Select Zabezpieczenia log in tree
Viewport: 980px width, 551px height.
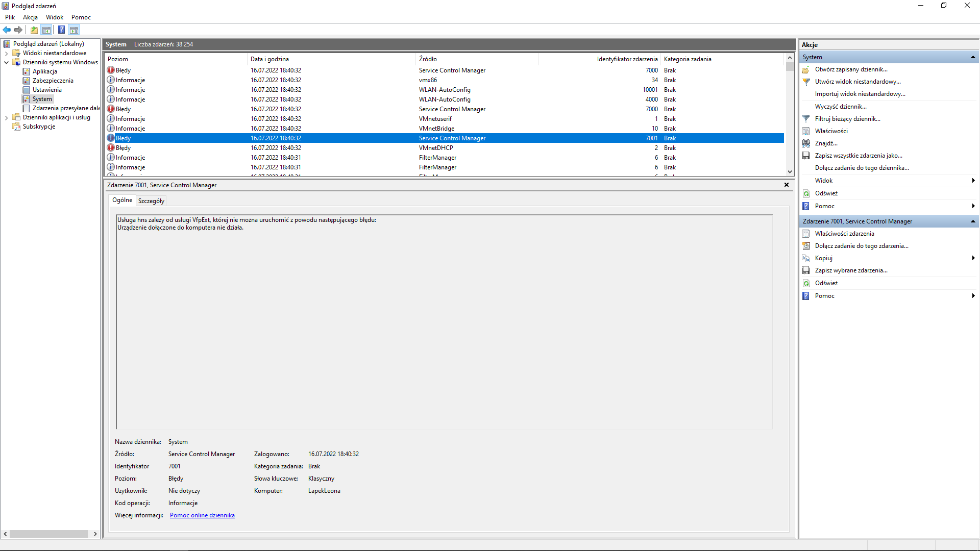[53, 81]
